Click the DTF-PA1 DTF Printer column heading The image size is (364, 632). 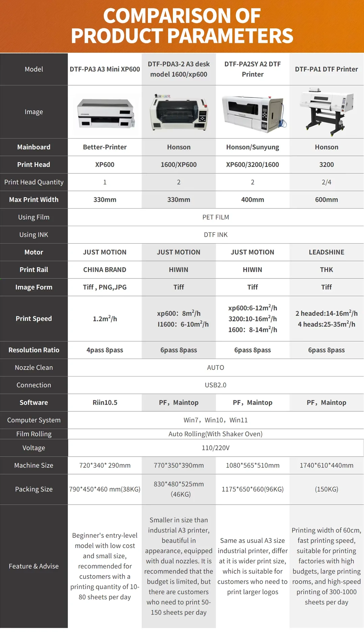pyautogui.click(x=326, y=69)
